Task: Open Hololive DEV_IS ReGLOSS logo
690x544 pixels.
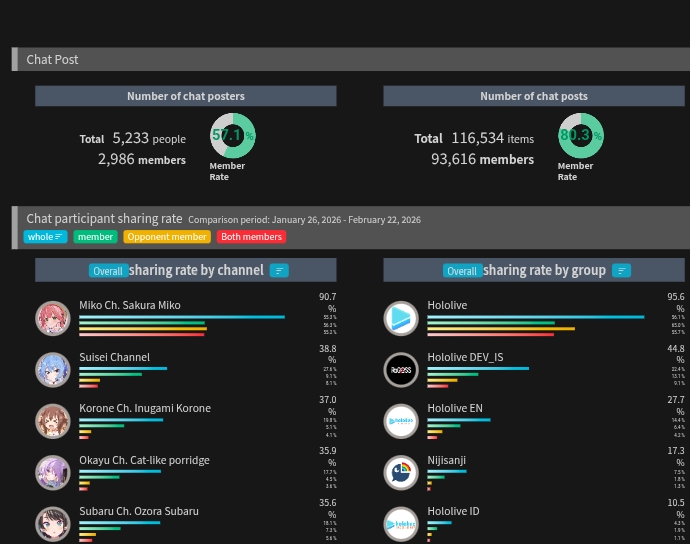Action: click(x=401, y=370)
